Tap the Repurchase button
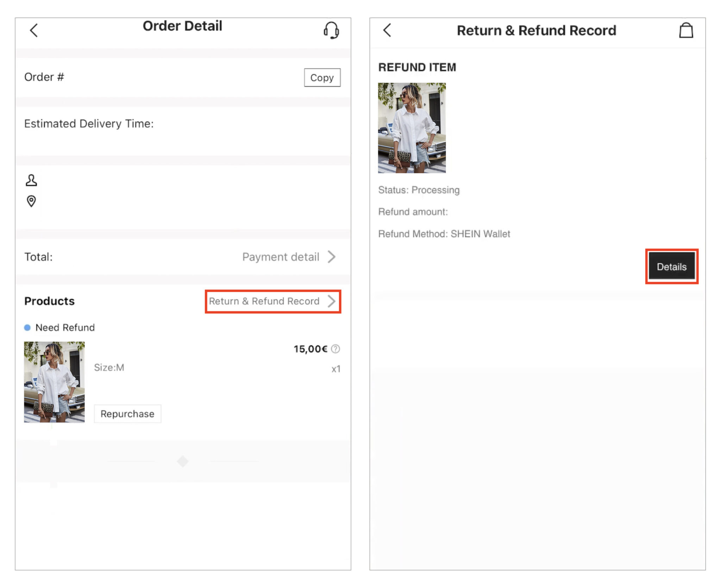Screen dimensions: 721x588 (x=127, y=414)
